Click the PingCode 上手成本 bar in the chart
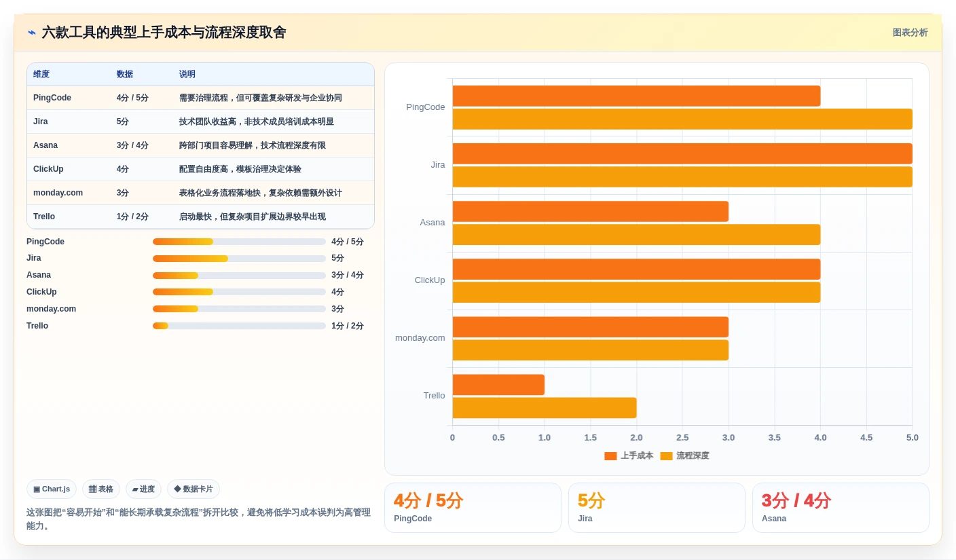956x560 pixels. pos(636,96)
